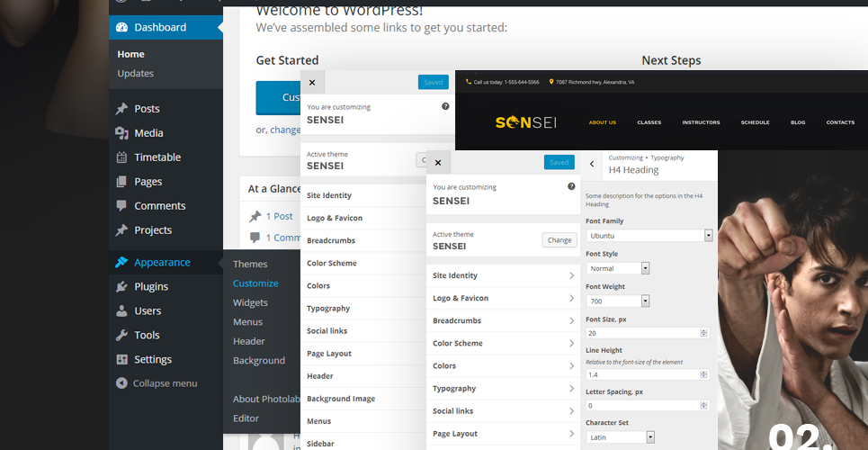The width and height of the screenshot is (868, 450).
Task: Click the location pin icon in header
Action: pyautogui.click(x=551, y=82)
